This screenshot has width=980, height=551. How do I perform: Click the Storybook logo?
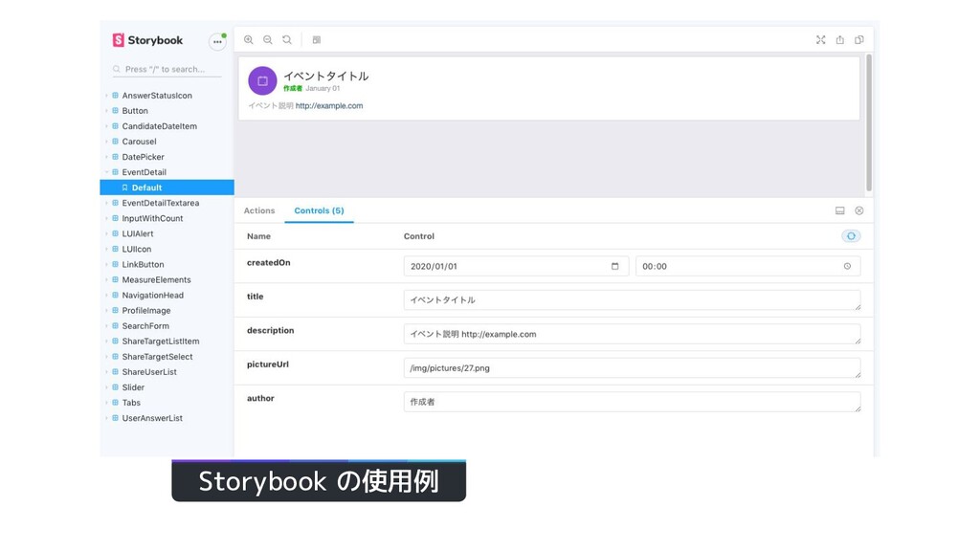pyautogui.click(x=147, y=40)
